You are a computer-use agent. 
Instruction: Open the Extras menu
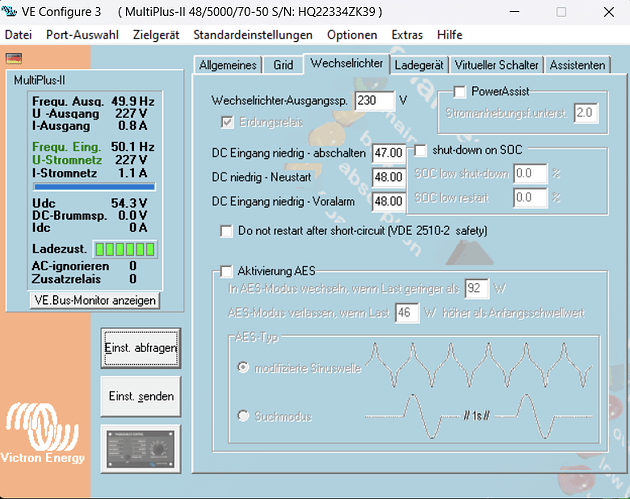click(407, 35)
